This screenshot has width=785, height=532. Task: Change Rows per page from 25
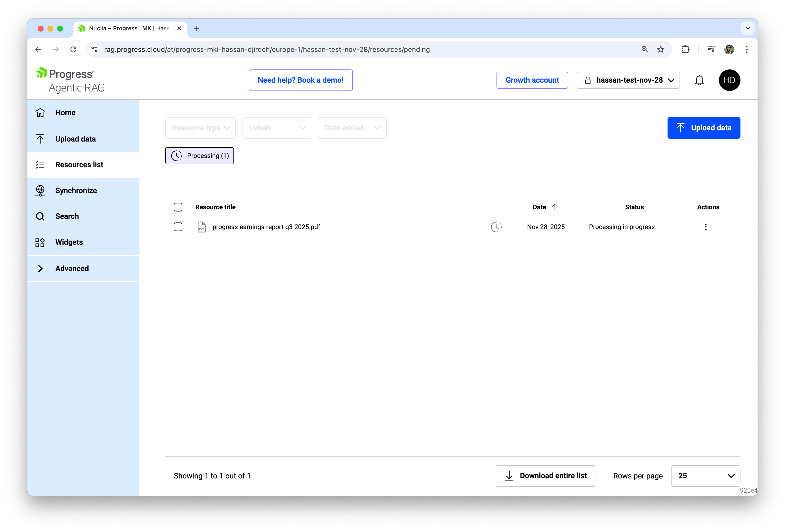point(705,476)
